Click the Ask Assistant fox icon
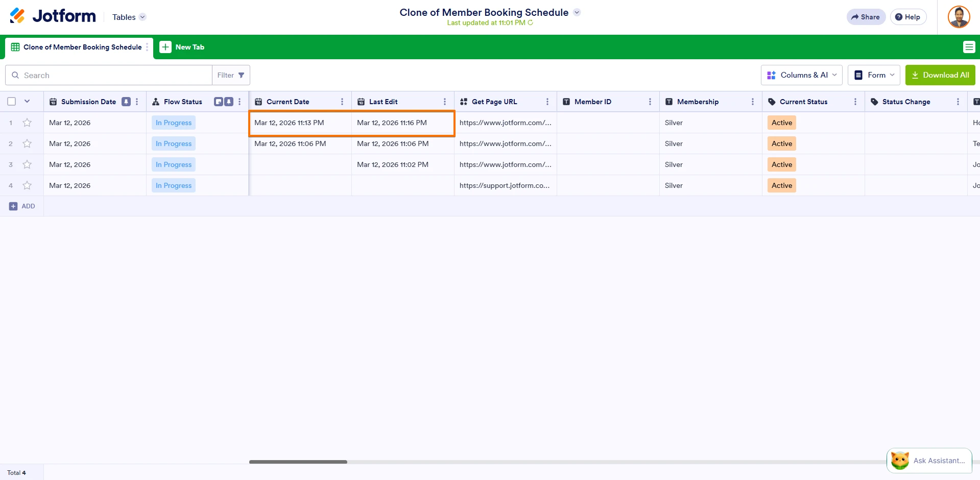 pyautogui.click(x=900, y=460)
